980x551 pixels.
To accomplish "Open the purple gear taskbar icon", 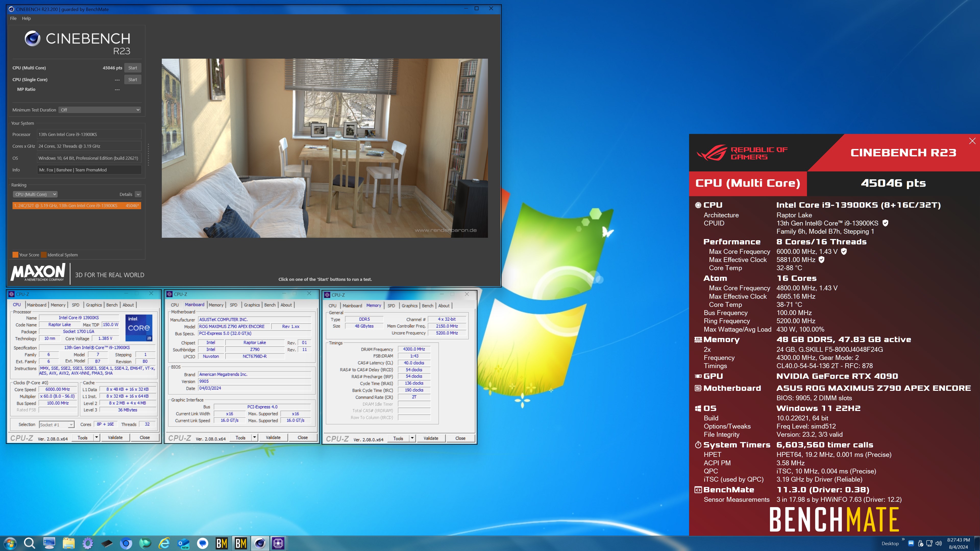I will click(88, 543).
